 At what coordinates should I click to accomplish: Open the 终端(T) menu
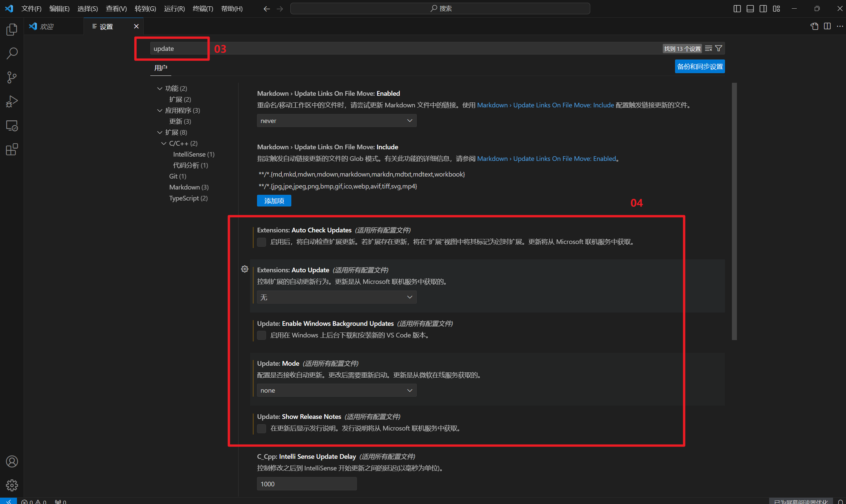pyautogui.click(x=203, y=9)
